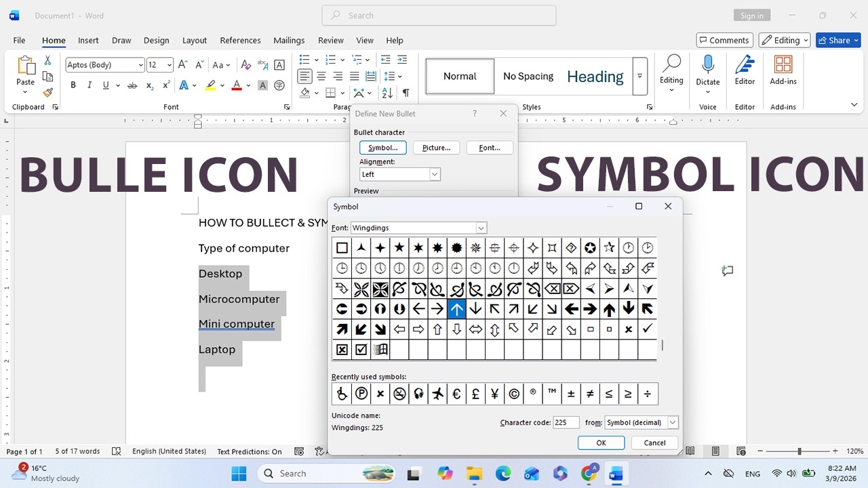Click the Font... button in Define New Bullet
868x488 pixels.
click(490, 148)
